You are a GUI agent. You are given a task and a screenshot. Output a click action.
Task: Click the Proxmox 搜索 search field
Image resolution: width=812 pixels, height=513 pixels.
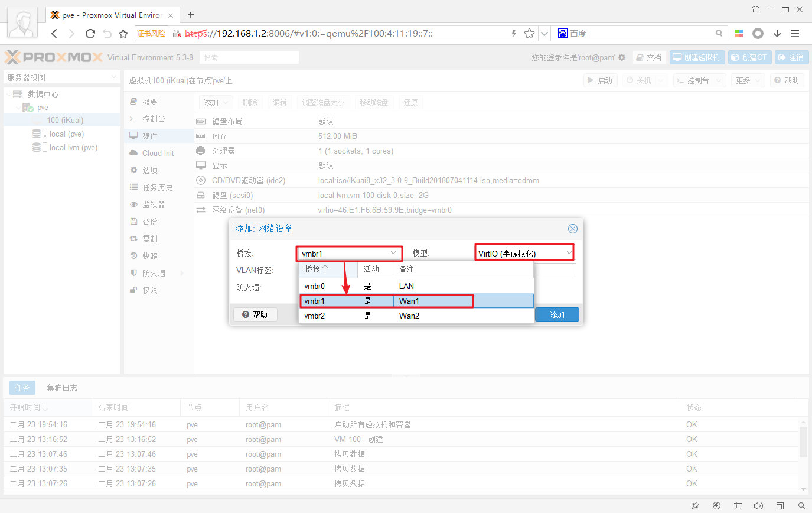click(x=249, y=58)
